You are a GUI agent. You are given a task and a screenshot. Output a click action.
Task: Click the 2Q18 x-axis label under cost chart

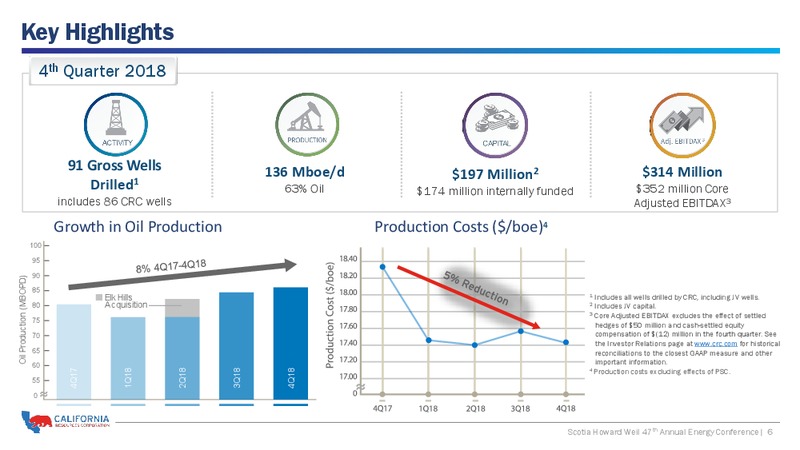(475, 408)
